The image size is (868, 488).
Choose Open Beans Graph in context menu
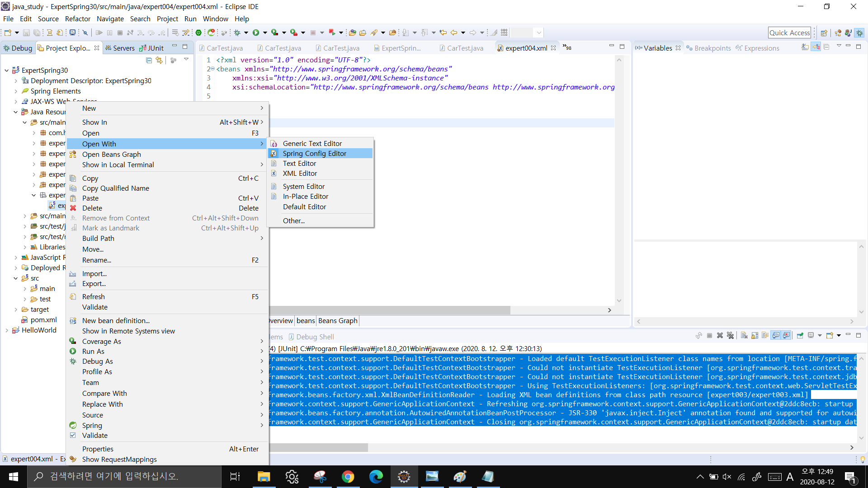111,155
